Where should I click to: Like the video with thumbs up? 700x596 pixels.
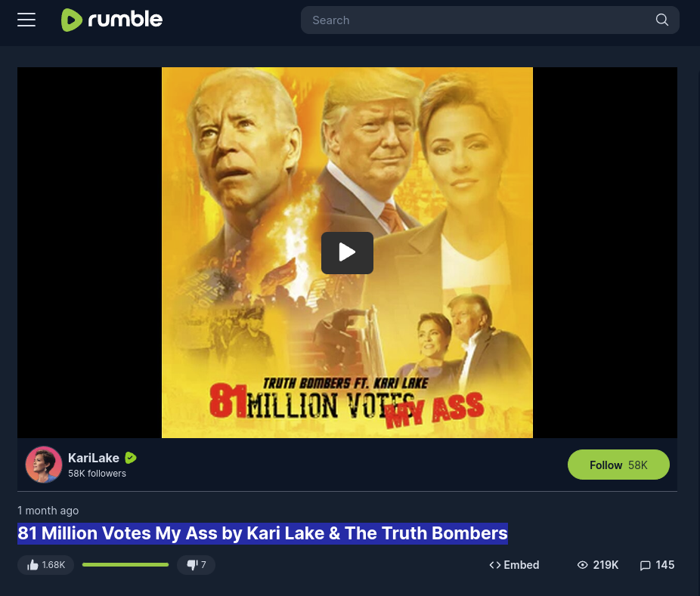[x=45, y=565]
